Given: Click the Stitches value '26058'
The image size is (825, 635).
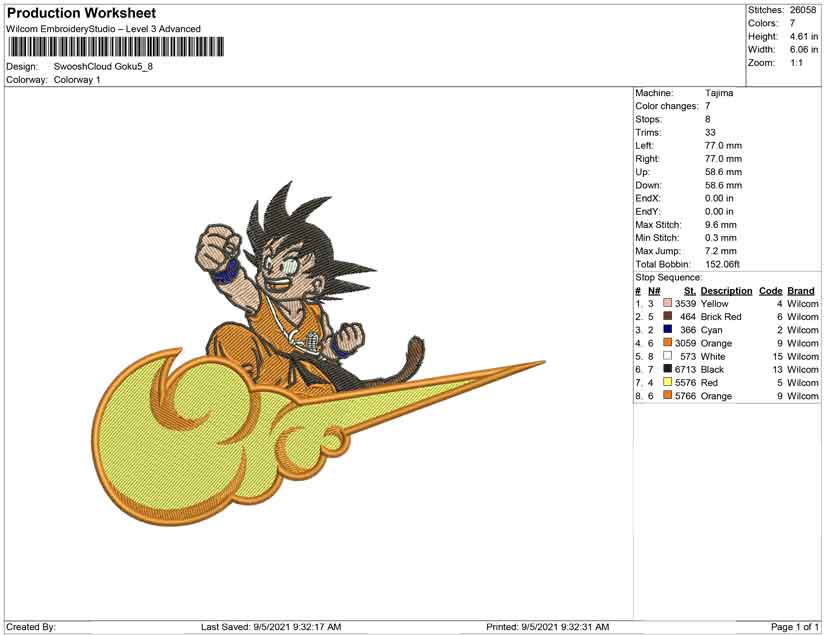Looking at the screenshot, I should point(803,10).
